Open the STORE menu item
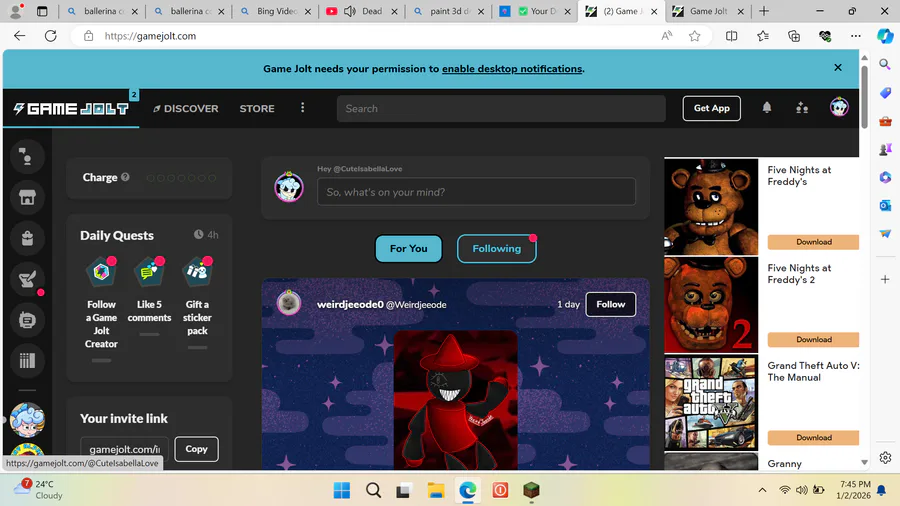This screenshot has width=900, height=506. tap(257, 108)
